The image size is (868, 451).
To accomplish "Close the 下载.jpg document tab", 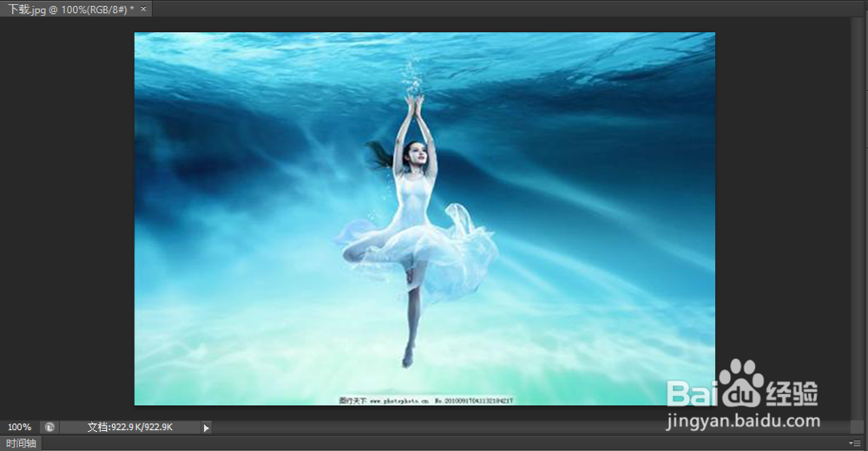I will [x=143, y=9].
